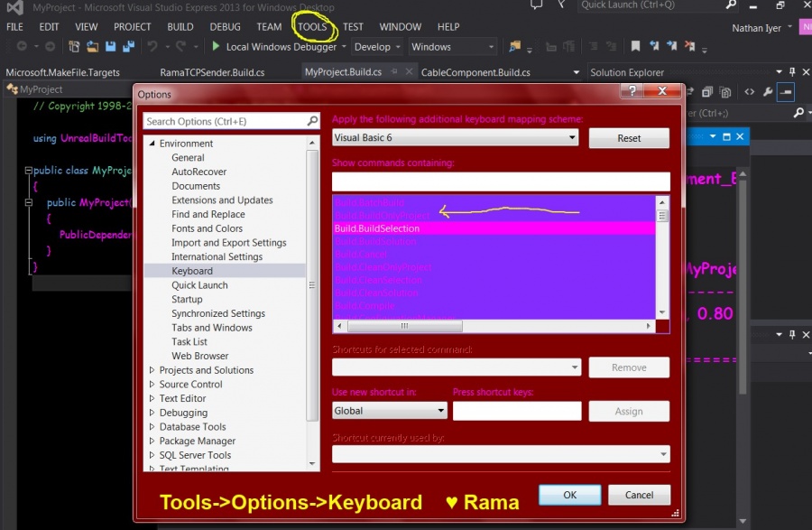Click Properties wrench icon in Solution Explorer
812x530 pixels.
point(768,92)
